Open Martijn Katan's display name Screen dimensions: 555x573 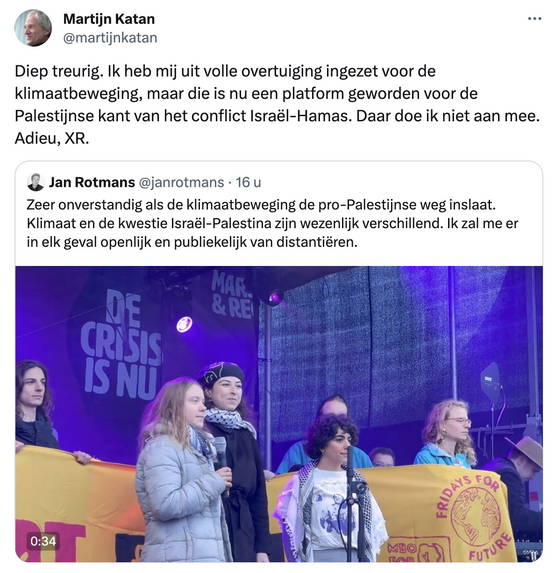point(109,19)
